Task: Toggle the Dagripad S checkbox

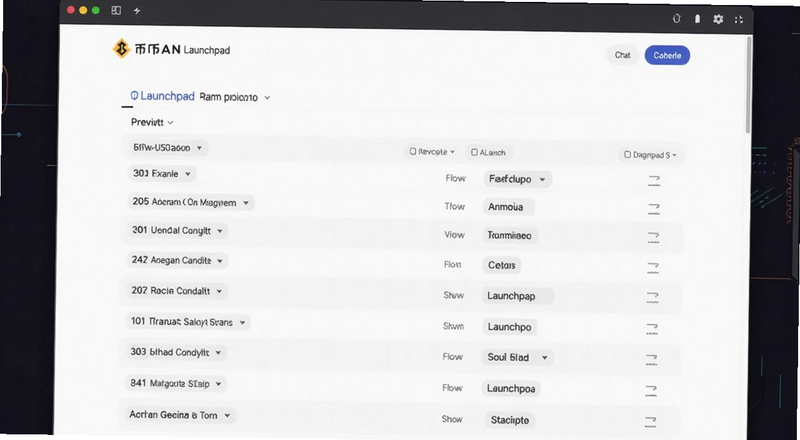Action: 628,154
